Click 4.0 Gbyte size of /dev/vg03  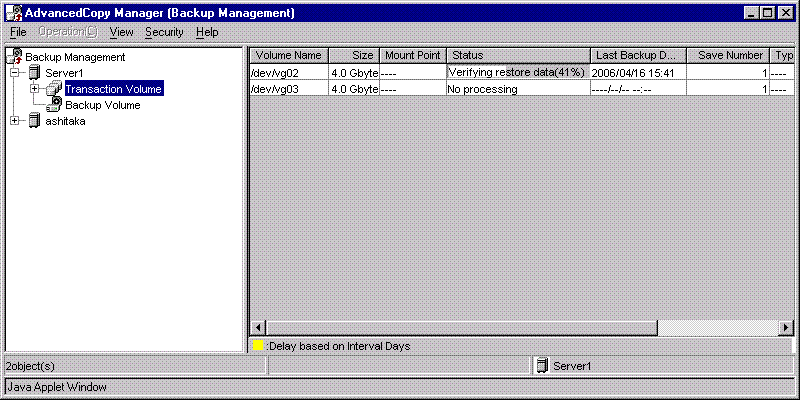click(354, 89)
